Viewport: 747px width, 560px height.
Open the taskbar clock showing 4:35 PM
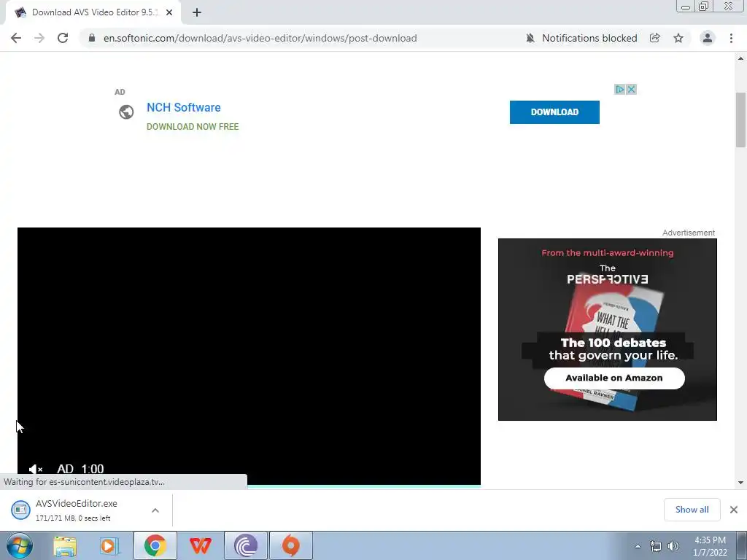point(710,546)
